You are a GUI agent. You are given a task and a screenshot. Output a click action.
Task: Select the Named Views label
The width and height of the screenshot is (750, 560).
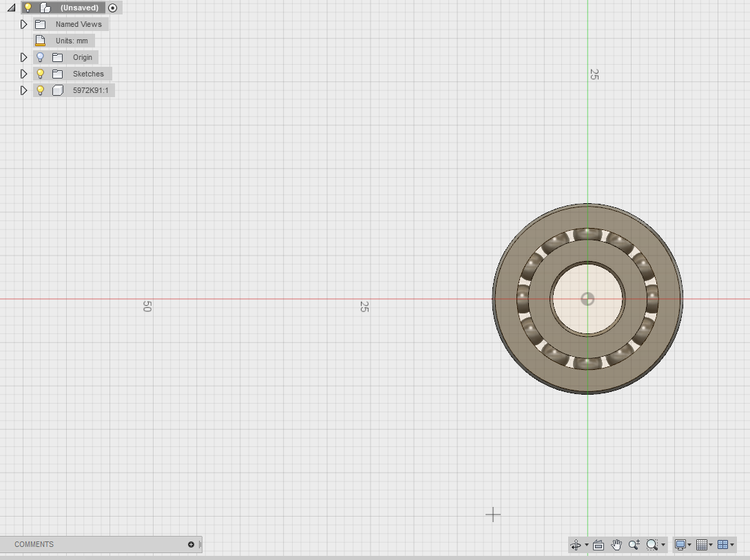pos(79,24)
